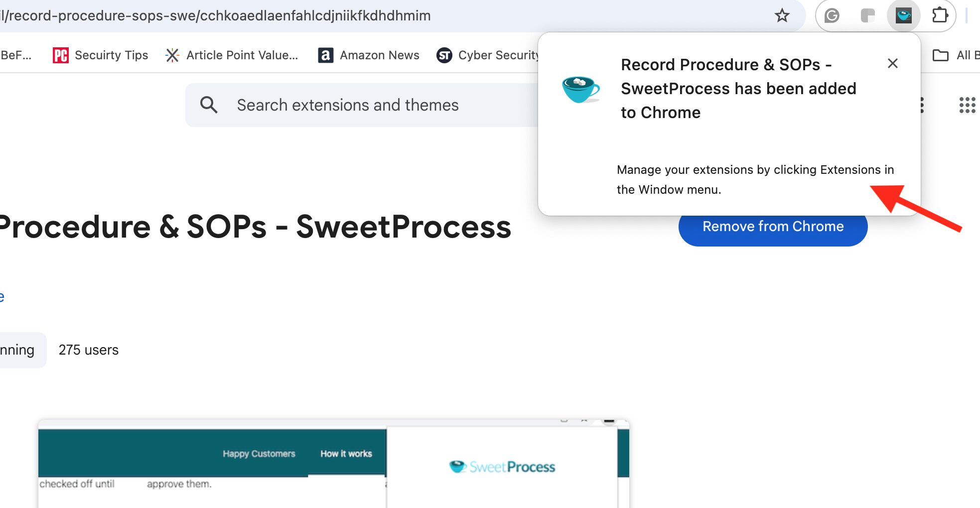Click the URL in the address bar
980x508 pixels.
click(x=215, y=15)
